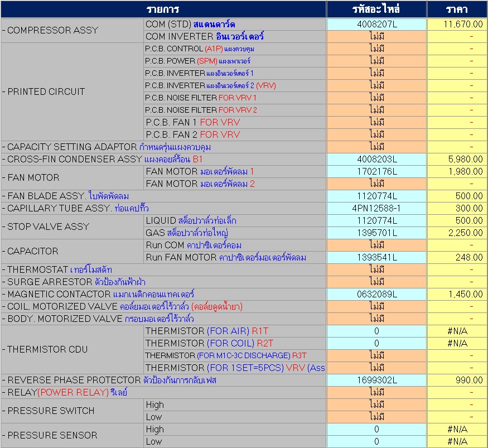
Task: Click price 990.00
Action: [x=457, y=380]
